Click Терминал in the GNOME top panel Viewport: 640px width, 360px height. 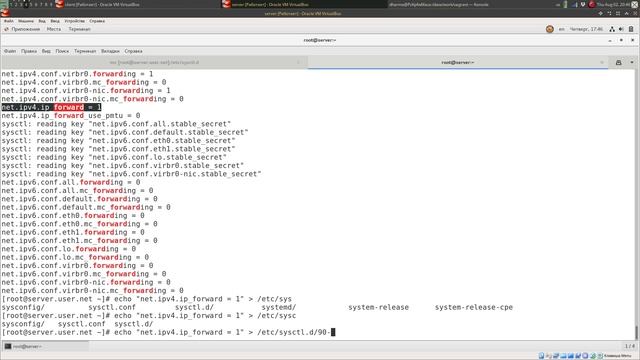point(79,29)
